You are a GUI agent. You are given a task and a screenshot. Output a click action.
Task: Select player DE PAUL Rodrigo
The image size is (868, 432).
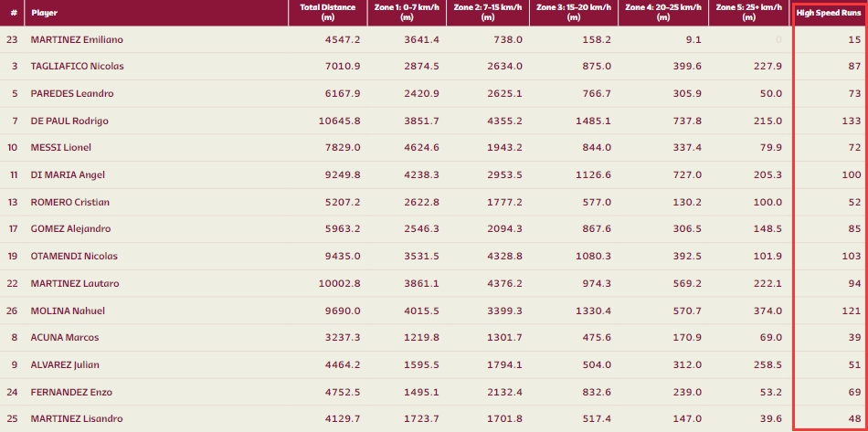69,121
